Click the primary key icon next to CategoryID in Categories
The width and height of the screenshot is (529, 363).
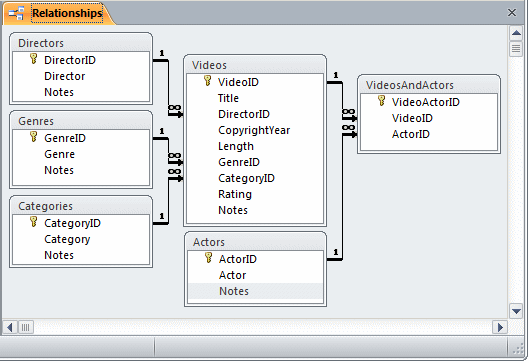coord(33,222)
